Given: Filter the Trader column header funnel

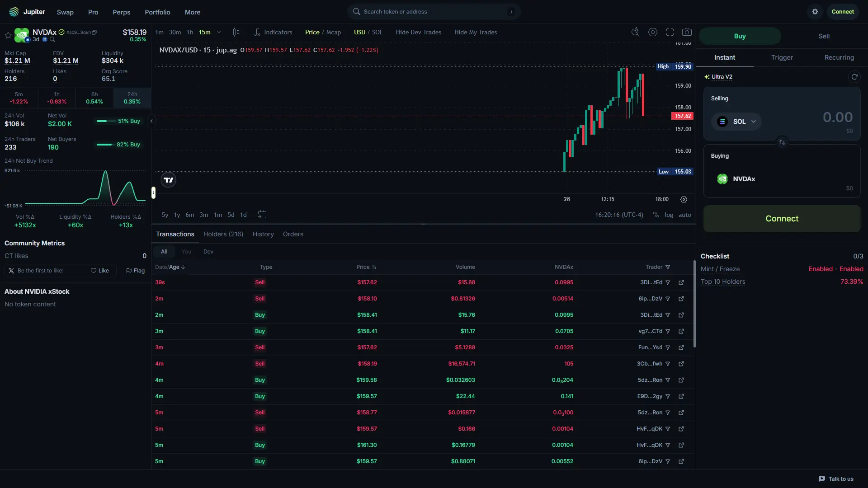Looking at the screenshot, I should (x=668, y=267).
